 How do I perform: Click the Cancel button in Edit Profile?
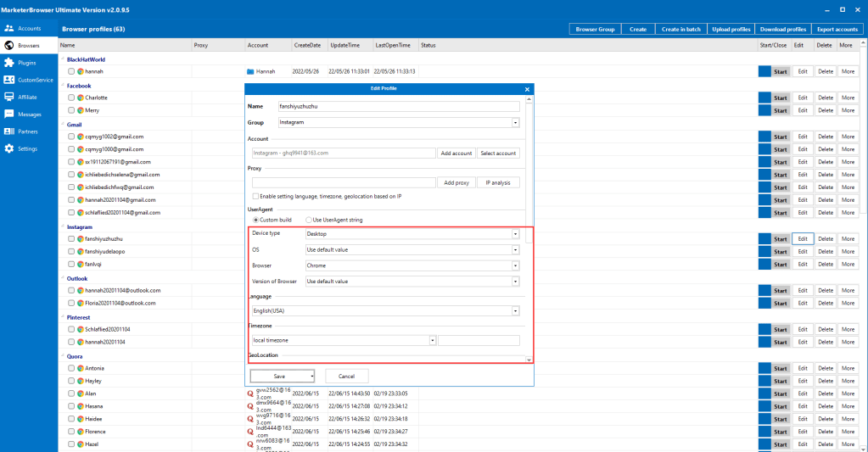(346, 376)
